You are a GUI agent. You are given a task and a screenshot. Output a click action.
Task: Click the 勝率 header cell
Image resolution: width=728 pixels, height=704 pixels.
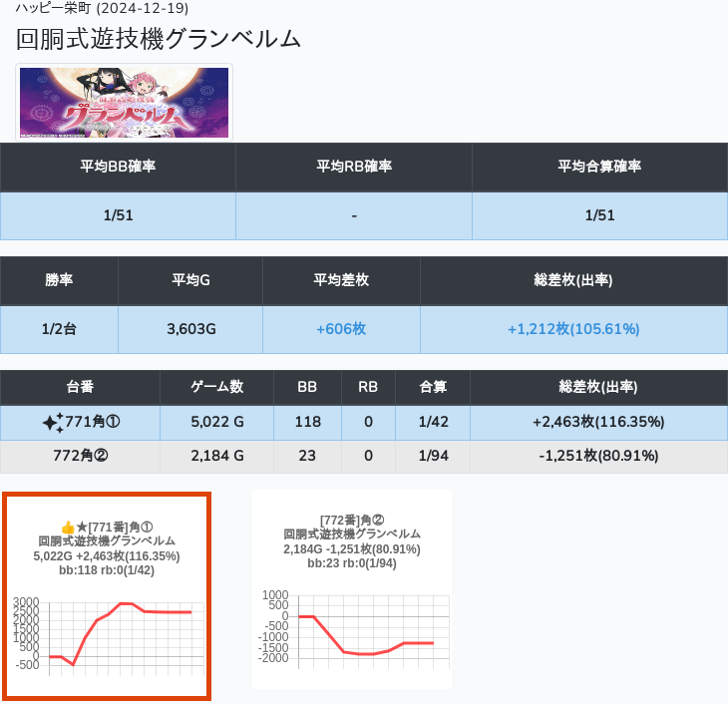[59, 280]
